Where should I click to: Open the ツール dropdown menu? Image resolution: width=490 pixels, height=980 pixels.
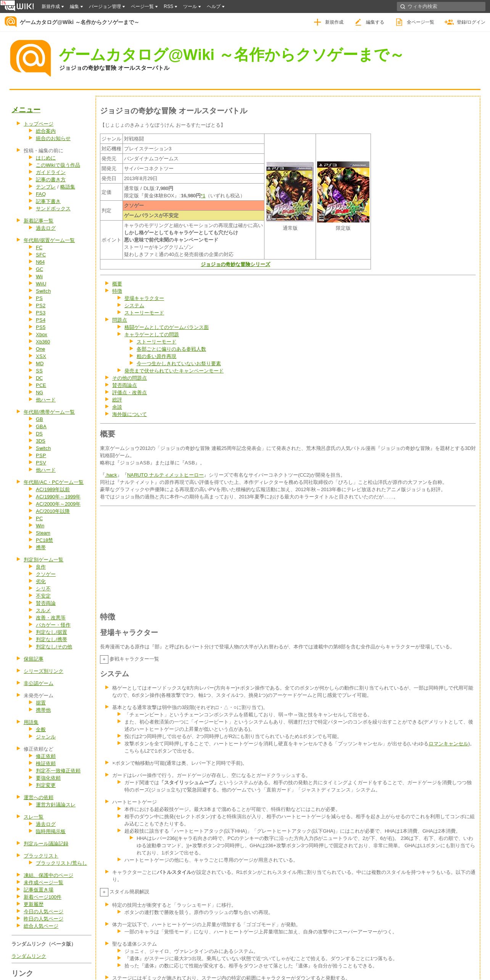(x=192, y=6)
